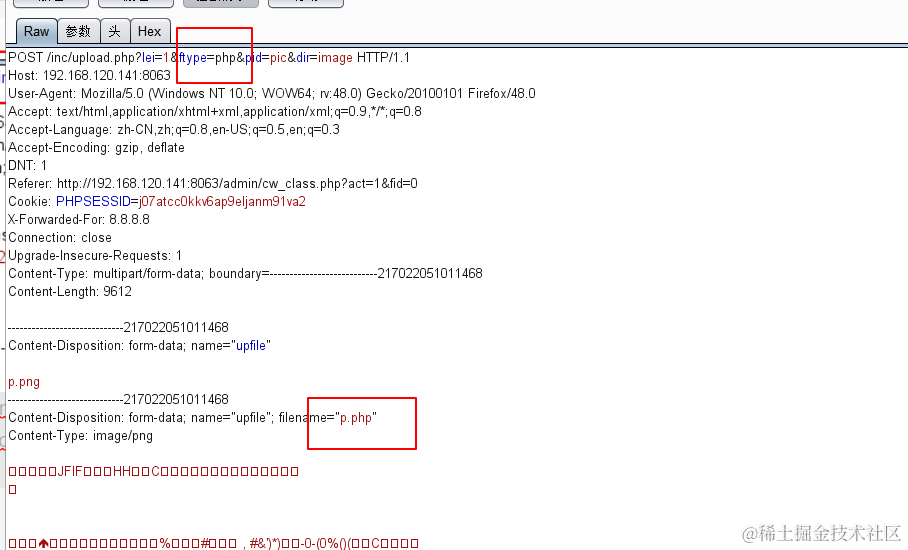Click the Content-Type: image/png line
The image size is (908, 550).
click(80, 435)
